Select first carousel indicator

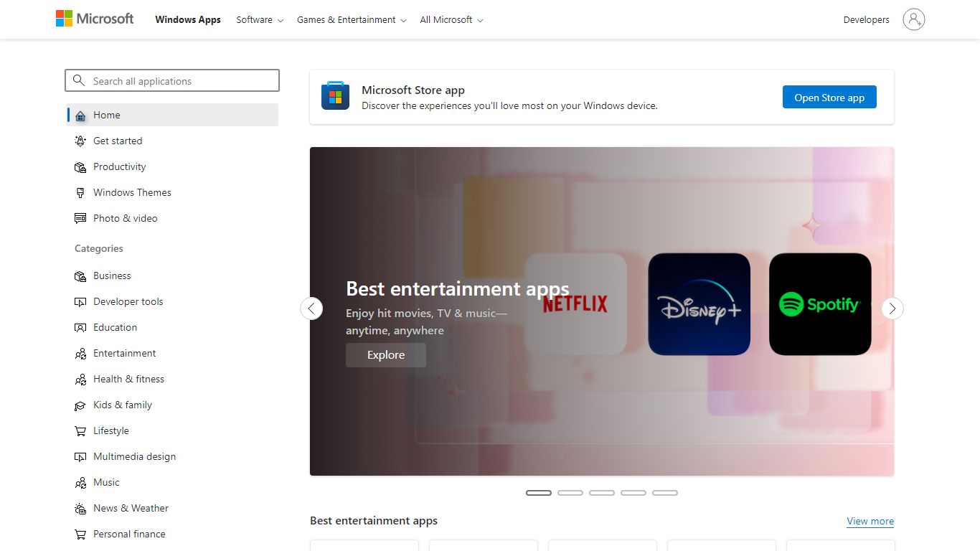539,493
